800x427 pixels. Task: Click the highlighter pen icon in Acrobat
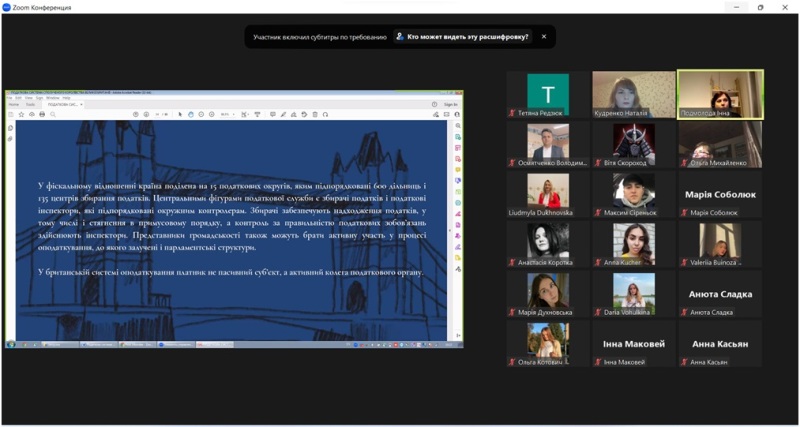283,114
